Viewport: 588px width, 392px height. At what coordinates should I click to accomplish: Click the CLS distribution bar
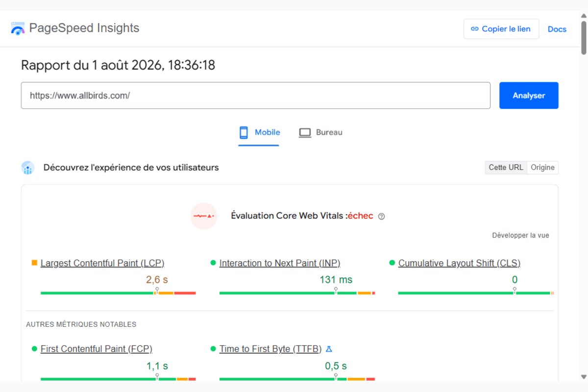[x=476, y=293]
